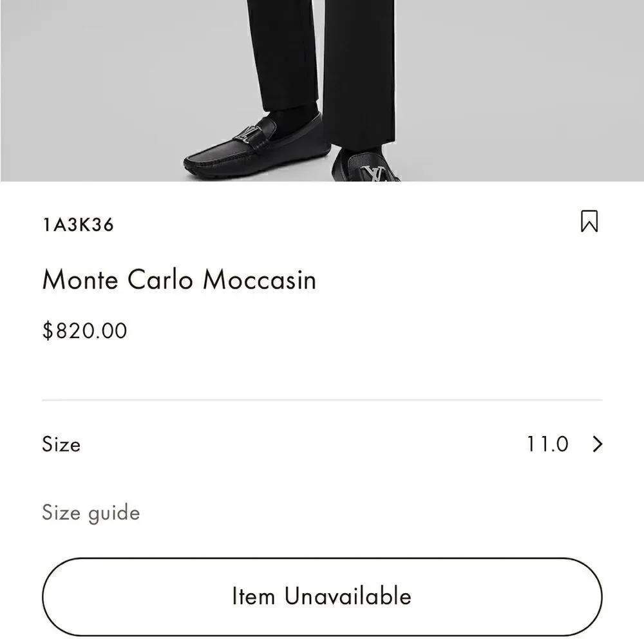Screen dimensions: 644x644
Task: Click the Monte Carlo Moccasin title
Action: pyautogui.click(x=179, y=279)
